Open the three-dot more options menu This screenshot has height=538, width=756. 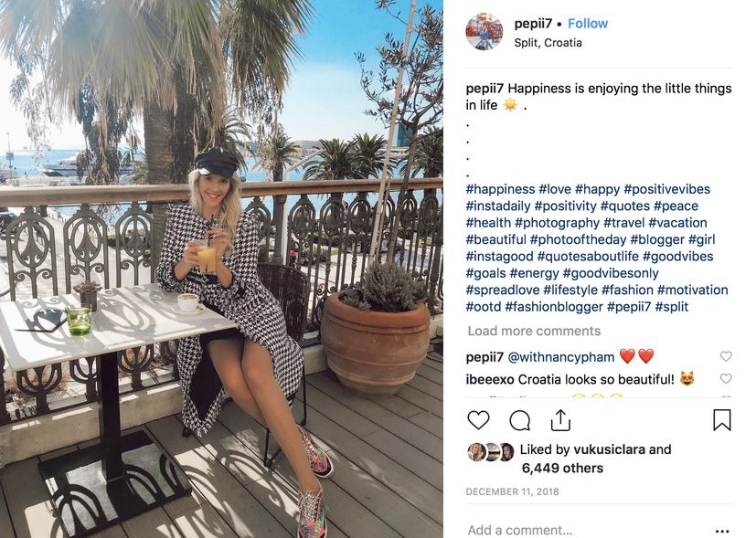(x=722, y=531)
